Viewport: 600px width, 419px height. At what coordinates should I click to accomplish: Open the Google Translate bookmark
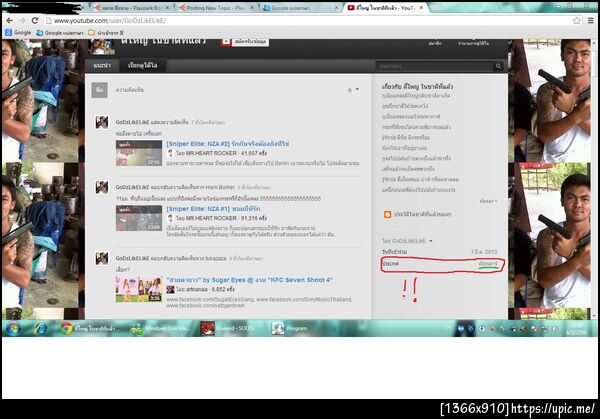(60, 33)
